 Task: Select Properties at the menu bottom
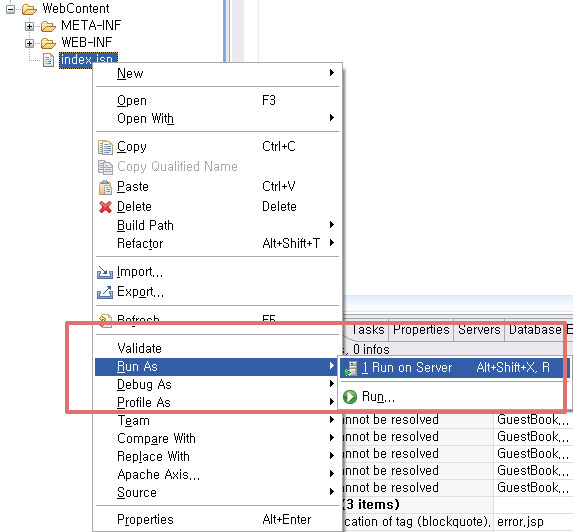click(218, 519)
